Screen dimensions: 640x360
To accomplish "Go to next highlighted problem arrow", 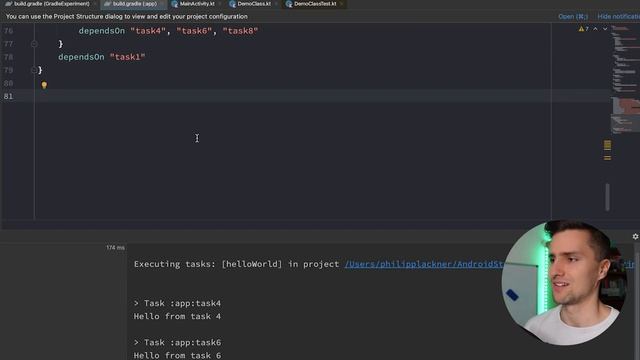I will click(605, 29).
